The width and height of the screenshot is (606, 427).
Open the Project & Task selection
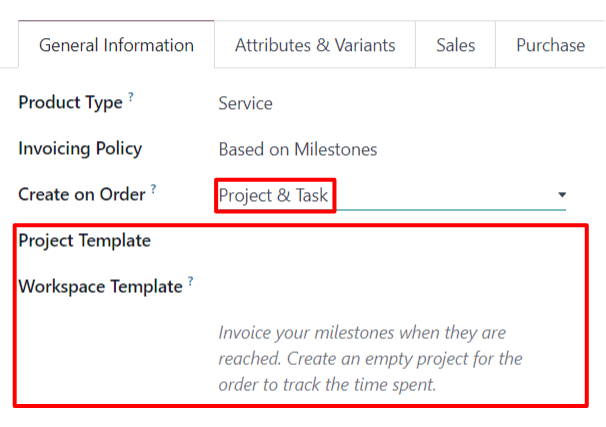(x=274, y=195)
